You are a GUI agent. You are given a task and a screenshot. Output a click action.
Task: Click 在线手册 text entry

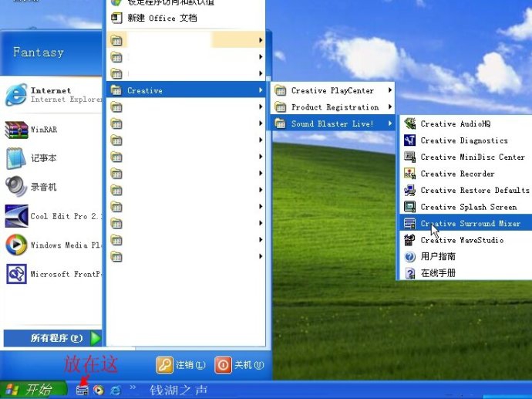point(438,273)
